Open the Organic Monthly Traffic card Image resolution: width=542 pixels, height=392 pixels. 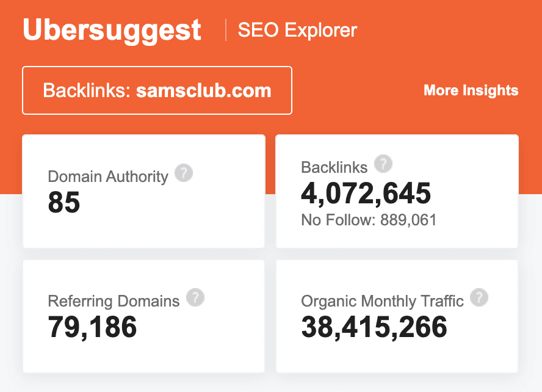(x=397, y=316)
